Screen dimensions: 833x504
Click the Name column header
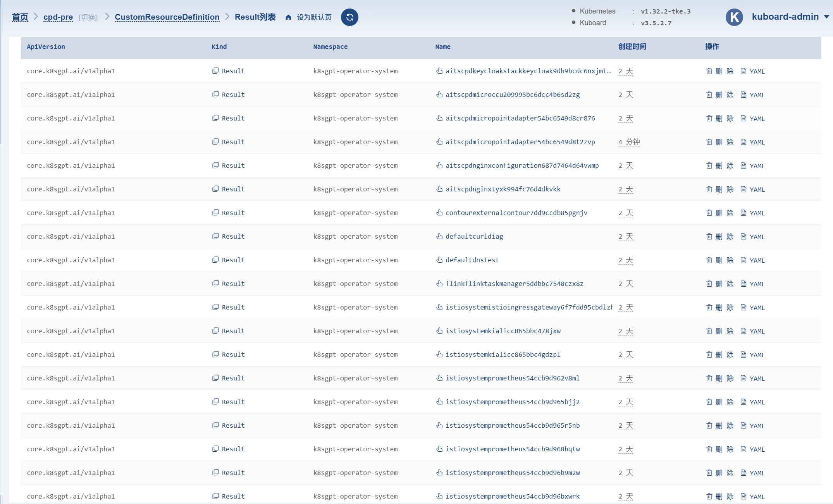443,46
